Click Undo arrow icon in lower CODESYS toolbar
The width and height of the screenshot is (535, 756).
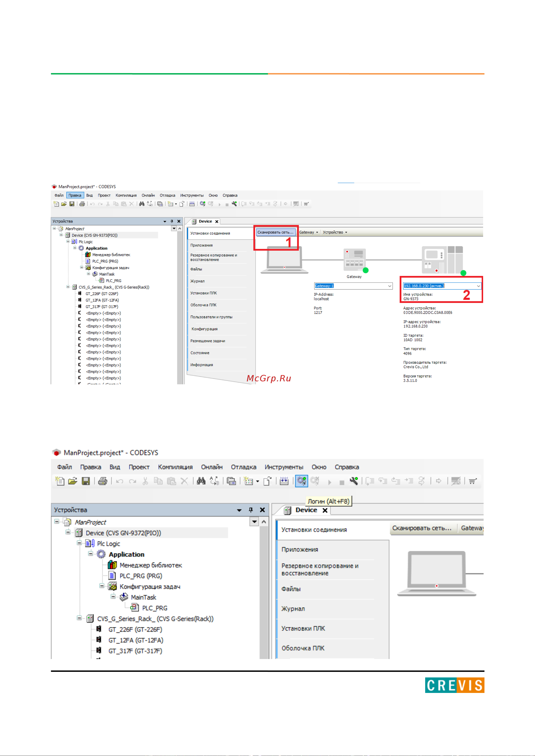119,481
